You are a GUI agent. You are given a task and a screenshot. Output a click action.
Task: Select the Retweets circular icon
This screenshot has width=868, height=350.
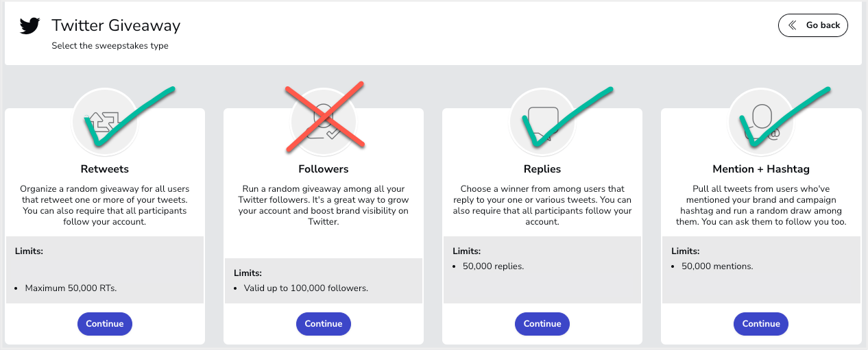[x=105, y=122]
